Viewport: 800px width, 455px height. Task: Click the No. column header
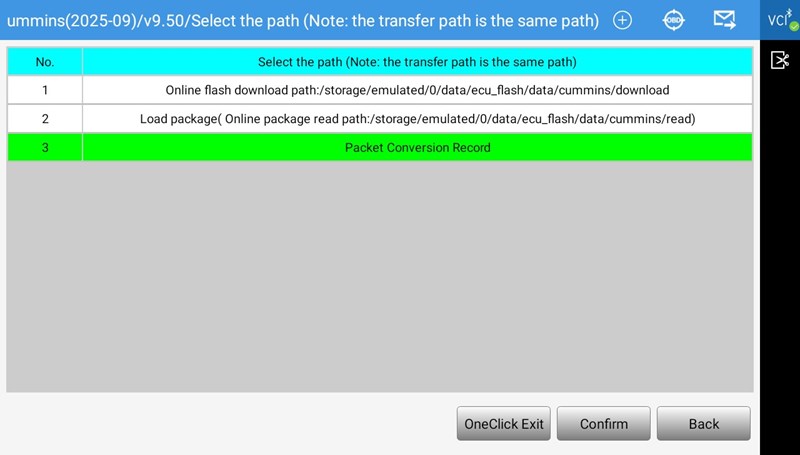(x=45, y=62)
